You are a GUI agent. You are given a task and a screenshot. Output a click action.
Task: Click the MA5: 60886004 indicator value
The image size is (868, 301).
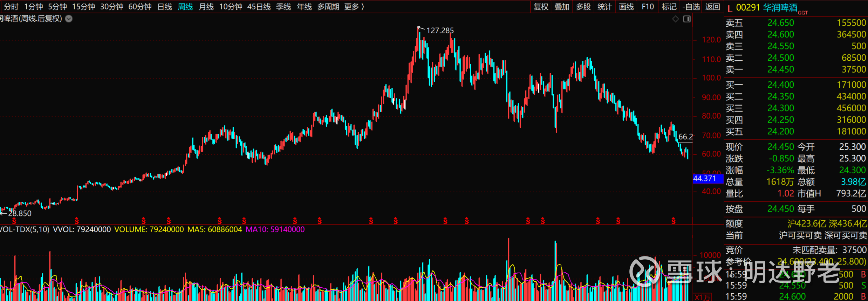coord(215,229)
